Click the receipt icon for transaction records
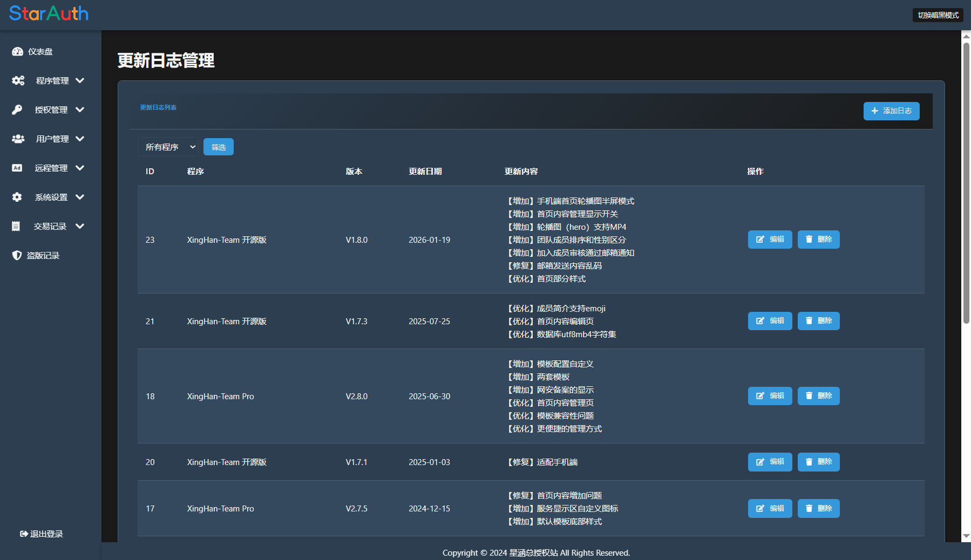Viewport: 971px width, 560px height. (x=16, y=227)
